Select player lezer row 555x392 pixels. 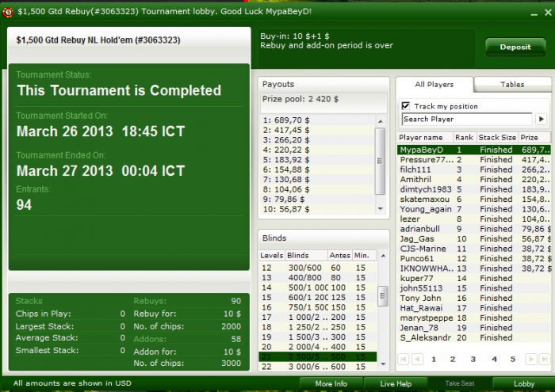click(x=474, y=219)
